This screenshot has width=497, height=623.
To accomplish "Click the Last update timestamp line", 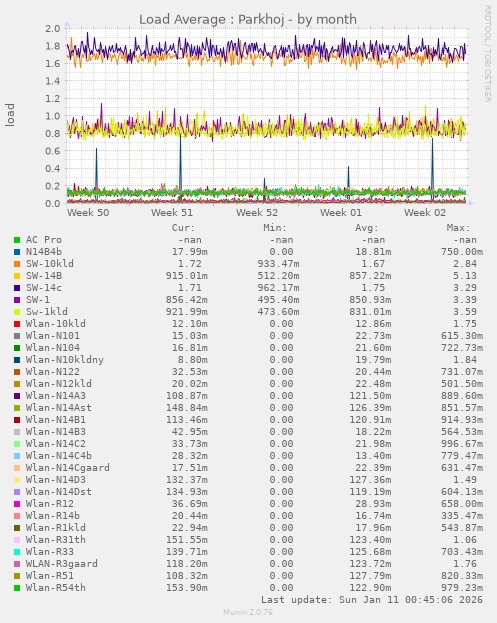I will 372,600.
